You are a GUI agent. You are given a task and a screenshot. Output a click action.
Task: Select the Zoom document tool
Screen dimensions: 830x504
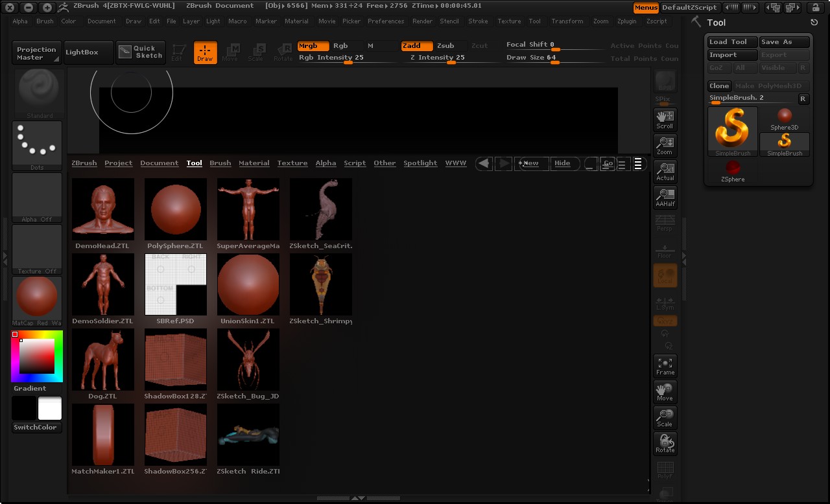tap(665, 145)
